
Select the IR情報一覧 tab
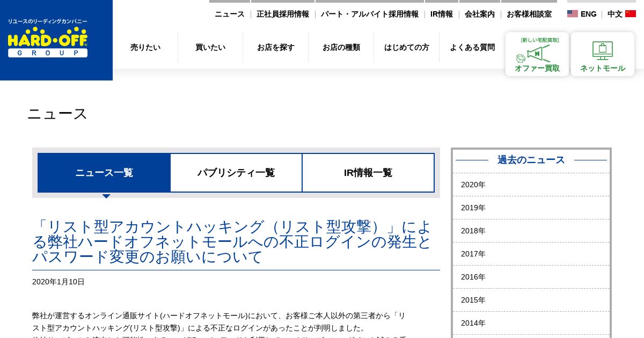(x=368, y=173)
